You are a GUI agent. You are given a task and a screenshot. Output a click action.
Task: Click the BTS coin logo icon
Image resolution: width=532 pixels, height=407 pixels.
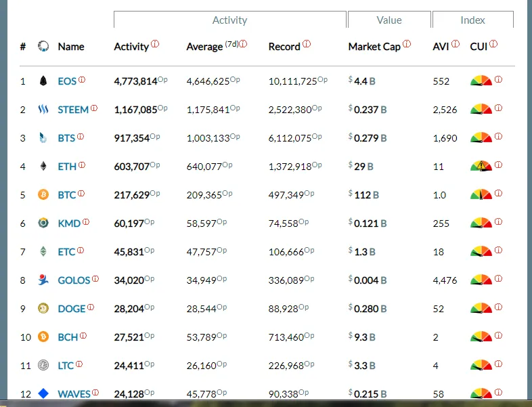[43, 137]
